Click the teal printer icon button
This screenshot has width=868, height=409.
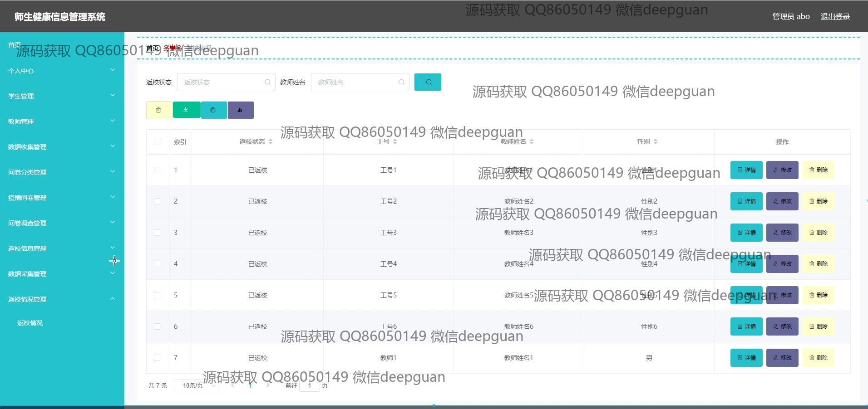(213, 110)
